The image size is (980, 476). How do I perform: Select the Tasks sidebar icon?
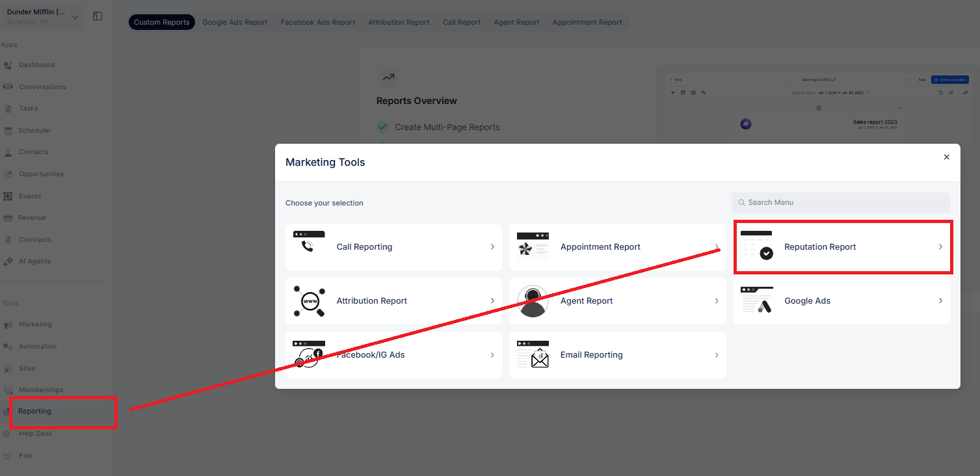point(8,109)
